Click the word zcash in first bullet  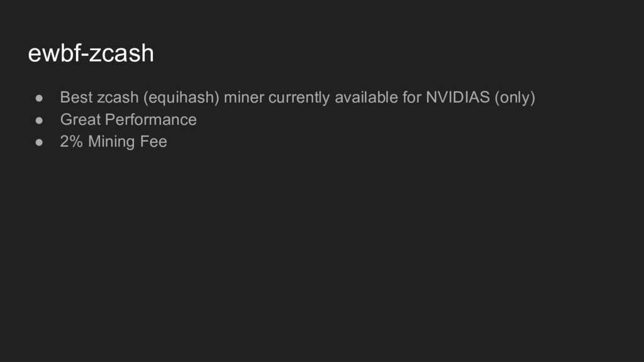(x=118, y=97)
